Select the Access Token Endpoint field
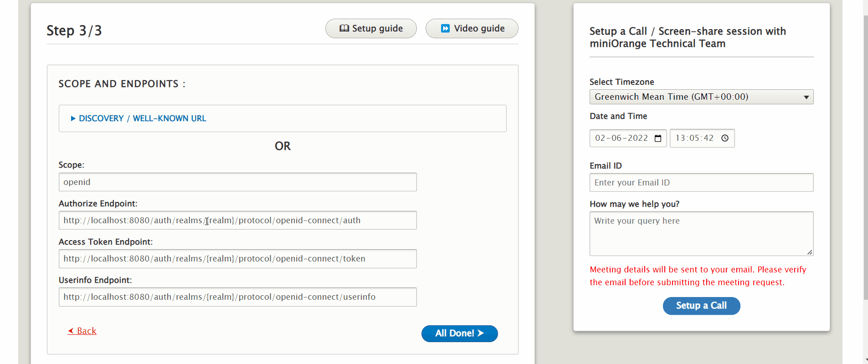Viewport: 868px width, 364px height. pos(237,259)
